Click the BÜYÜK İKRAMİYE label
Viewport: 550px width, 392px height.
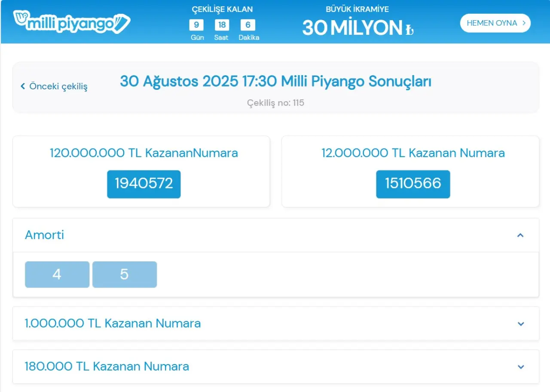(357, 9)
